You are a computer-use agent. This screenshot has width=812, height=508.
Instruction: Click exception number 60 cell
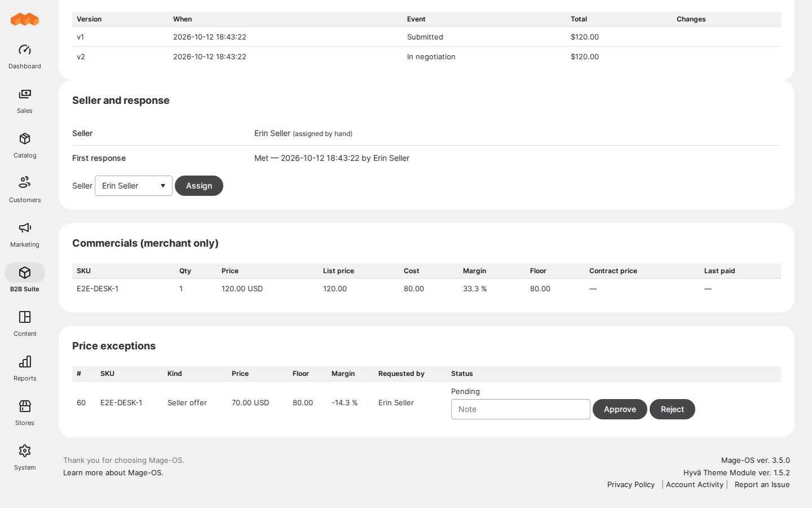pyautogui.click(x=81, y=403)
